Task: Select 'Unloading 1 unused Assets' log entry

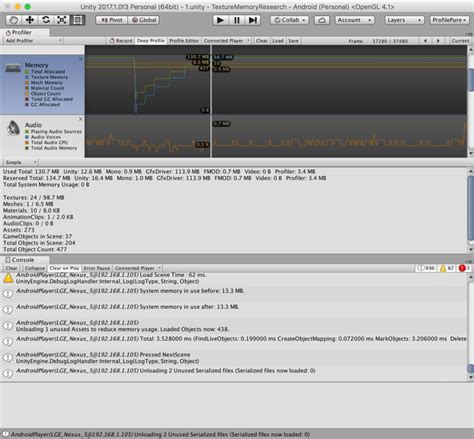Action: pyautogui.click(x=234, y=326)
